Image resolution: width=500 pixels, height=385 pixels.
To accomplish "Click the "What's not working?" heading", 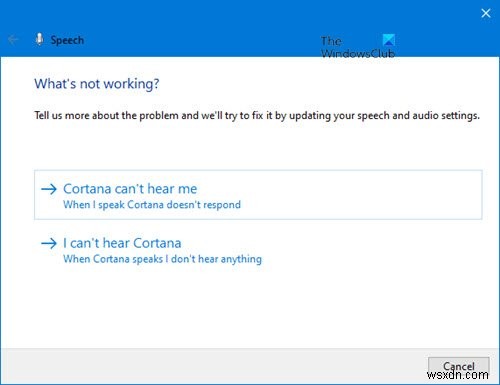I will click(97, 84).
